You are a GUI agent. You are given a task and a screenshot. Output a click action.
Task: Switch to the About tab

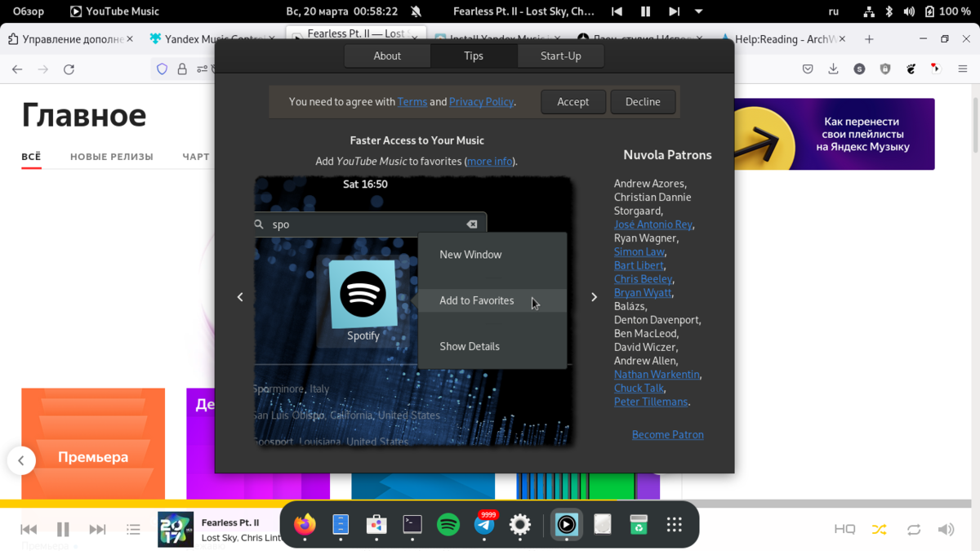pos(387,56)
